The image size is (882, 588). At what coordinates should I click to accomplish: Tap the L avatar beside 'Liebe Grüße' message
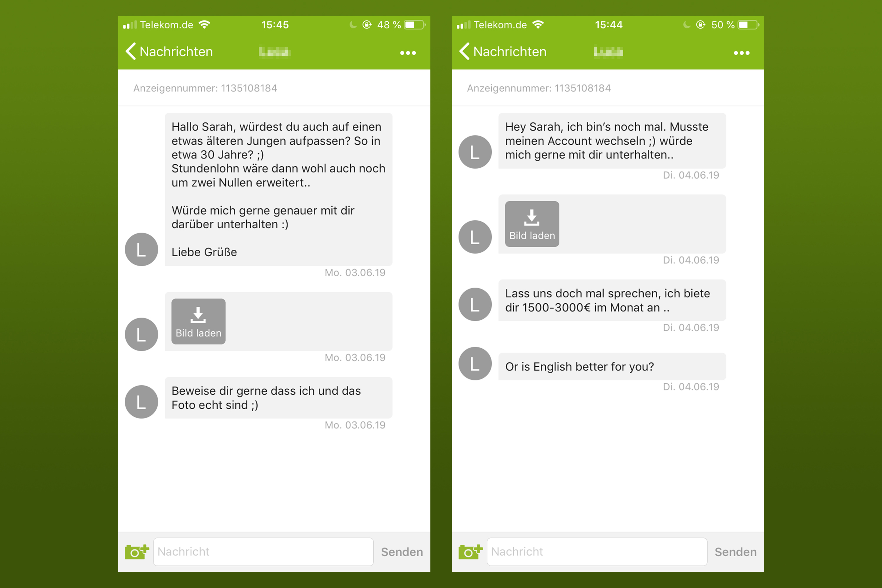point(141,249)
